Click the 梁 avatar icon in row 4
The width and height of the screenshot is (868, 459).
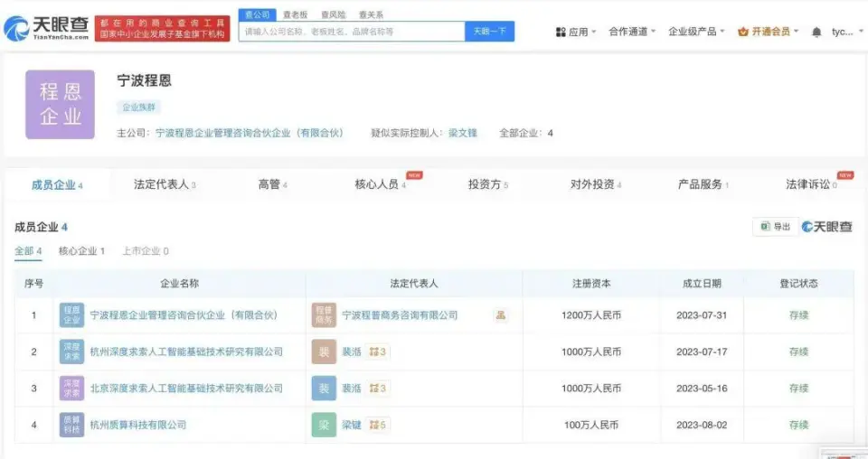pyautogui.click(x=324, y=425)
